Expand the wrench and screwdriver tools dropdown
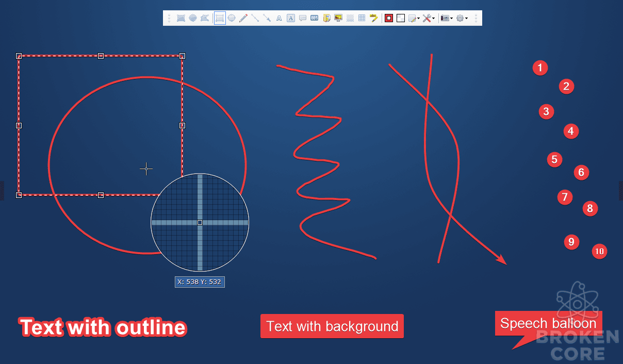 [429, 18]
